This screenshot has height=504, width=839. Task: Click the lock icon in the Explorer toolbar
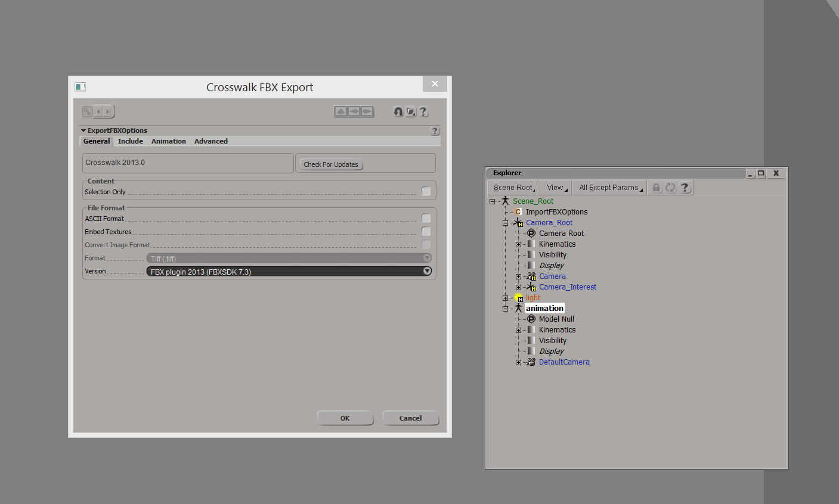coord(656,188)
